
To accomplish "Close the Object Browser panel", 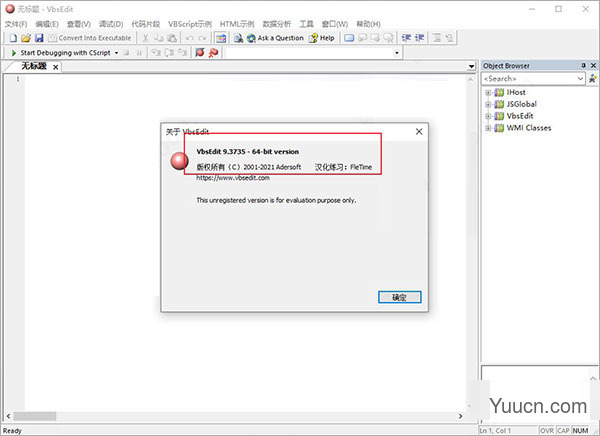I will (x=593, y=65).
